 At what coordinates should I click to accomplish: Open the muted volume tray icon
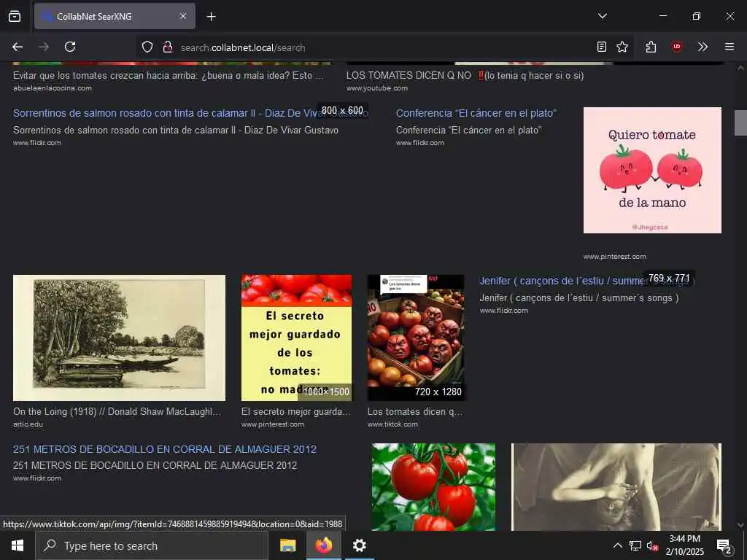pos(653,545)
